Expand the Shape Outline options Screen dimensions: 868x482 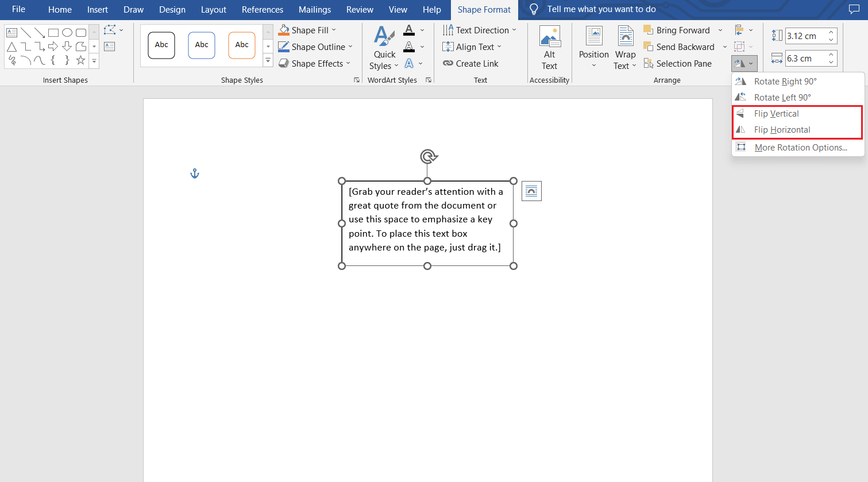click(350, 47)
